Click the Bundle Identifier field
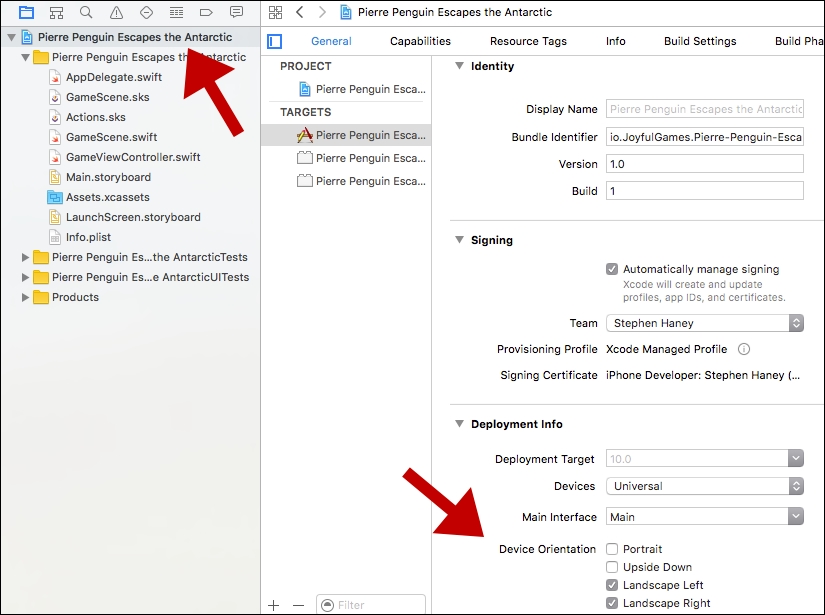The width and height of the screenshot is (825, 615). [x=705, y=137]
